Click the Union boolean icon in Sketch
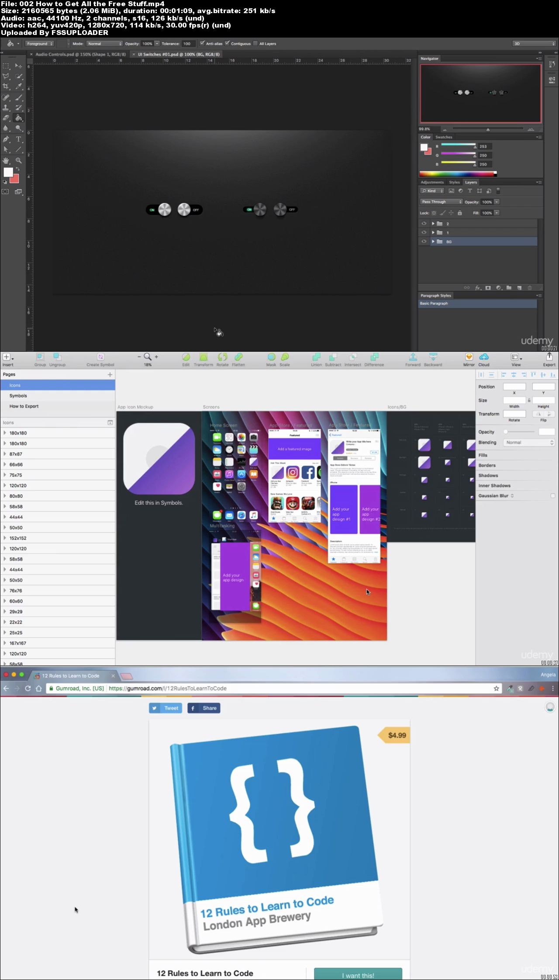The image size is (559, 980). click(x=316, y=360)
